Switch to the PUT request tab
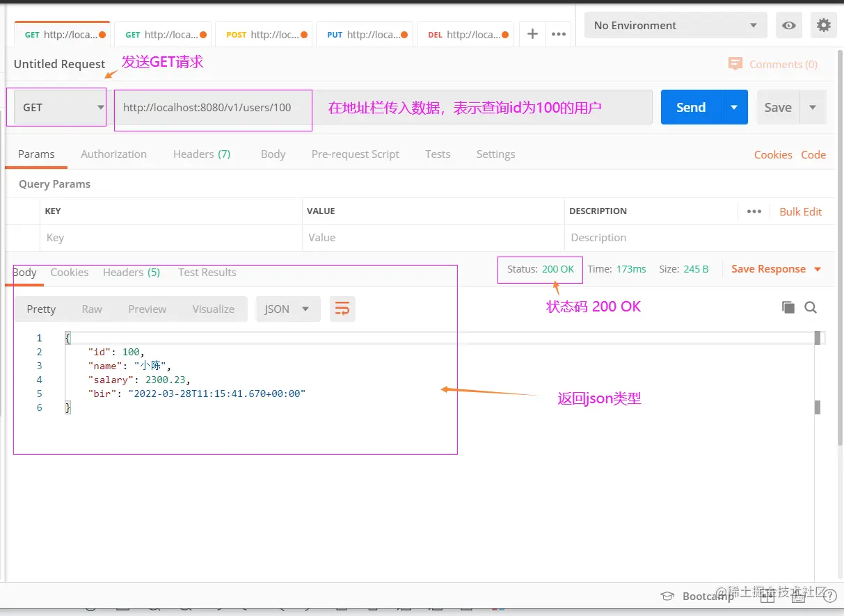The image size is (844, 616). (366, 34)
